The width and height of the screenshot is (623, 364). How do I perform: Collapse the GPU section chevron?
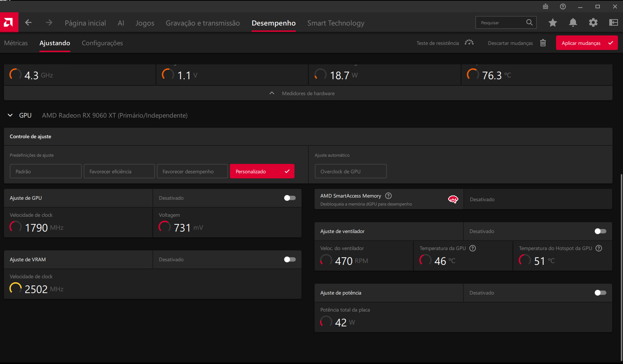[x=10, y=115]
